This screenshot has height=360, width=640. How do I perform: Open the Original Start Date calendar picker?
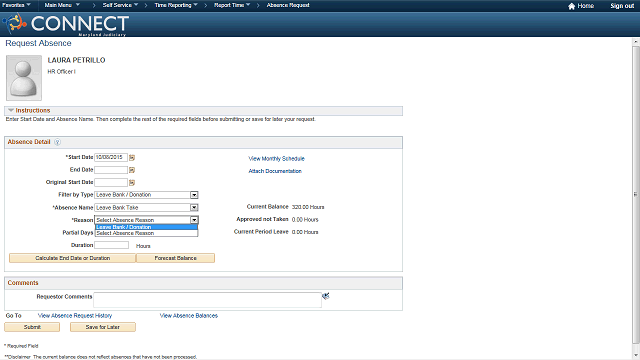pos(132,182)
